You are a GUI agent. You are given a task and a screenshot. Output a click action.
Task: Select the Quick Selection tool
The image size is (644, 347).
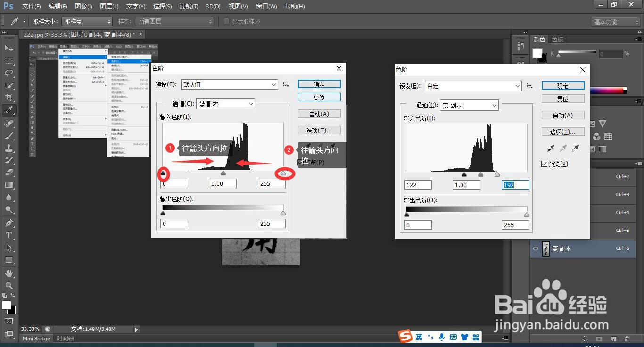coord(9,85)
